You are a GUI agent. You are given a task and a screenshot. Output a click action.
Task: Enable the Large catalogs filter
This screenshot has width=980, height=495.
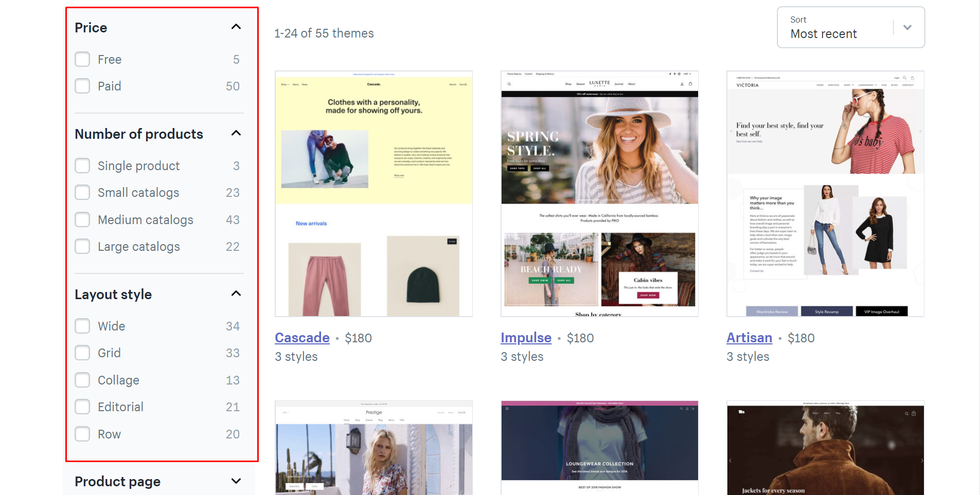82,246
